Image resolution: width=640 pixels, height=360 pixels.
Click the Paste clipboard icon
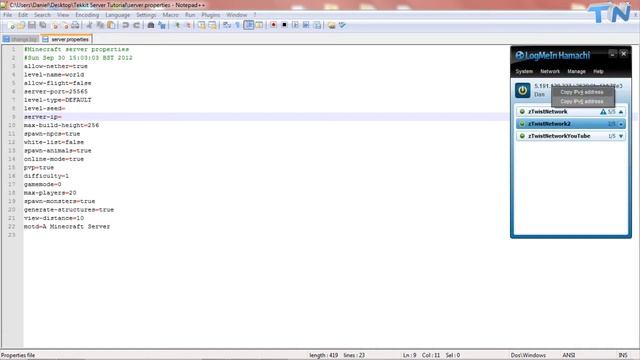[x=111, y=25]
